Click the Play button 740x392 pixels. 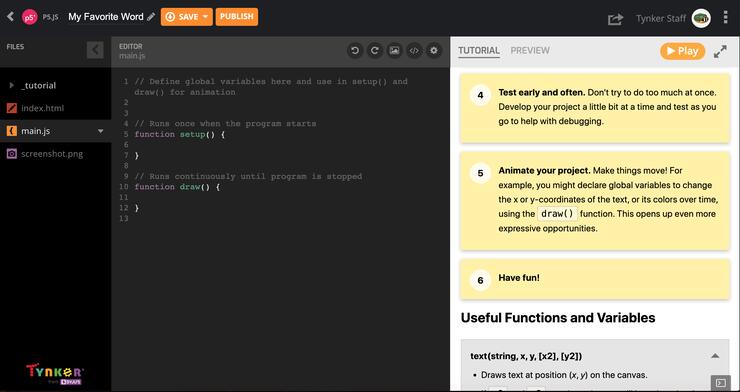(682, 51)
